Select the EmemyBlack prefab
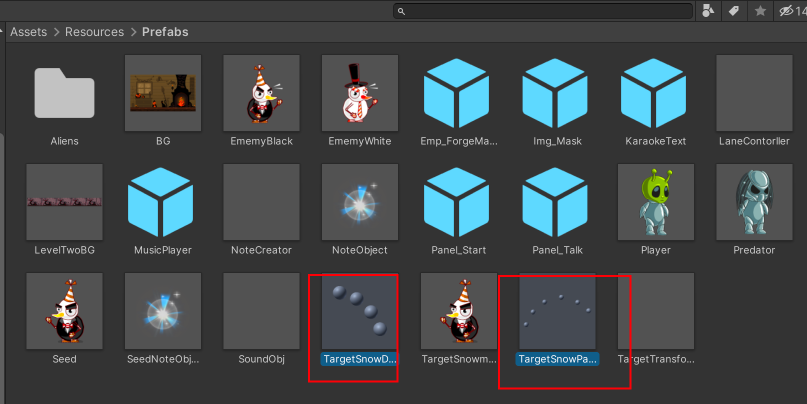The image size is (807, 404). (261, 93)
